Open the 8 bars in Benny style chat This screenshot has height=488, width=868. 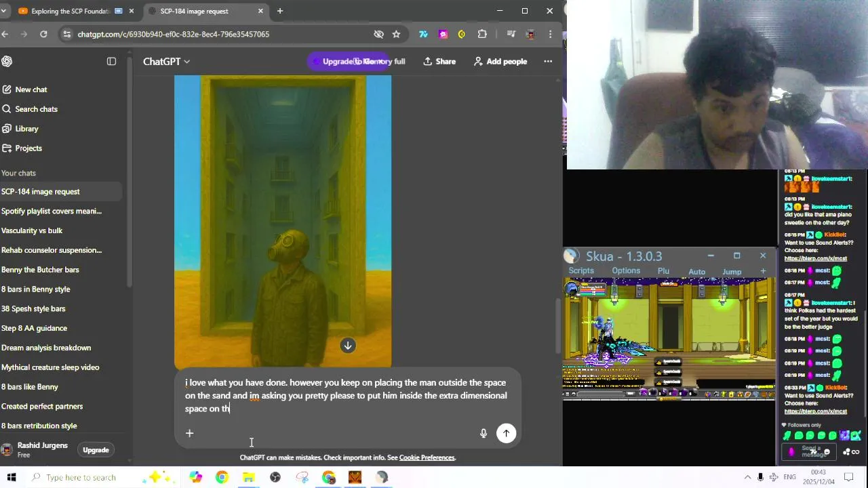36,289
